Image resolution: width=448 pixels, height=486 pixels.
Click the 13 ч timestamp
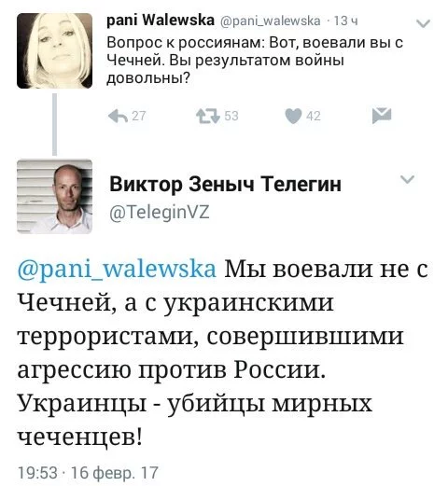(x=345, y=21)
